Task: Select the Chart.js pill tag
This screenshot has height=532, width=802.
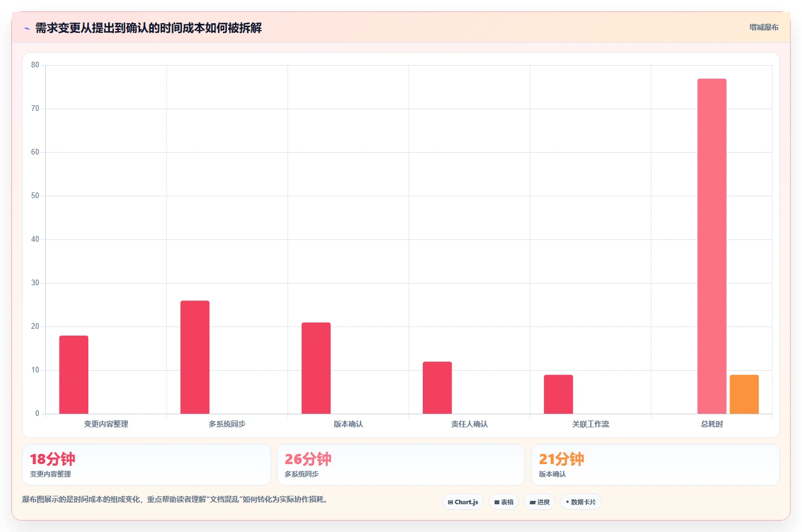Action: point(462,502)
